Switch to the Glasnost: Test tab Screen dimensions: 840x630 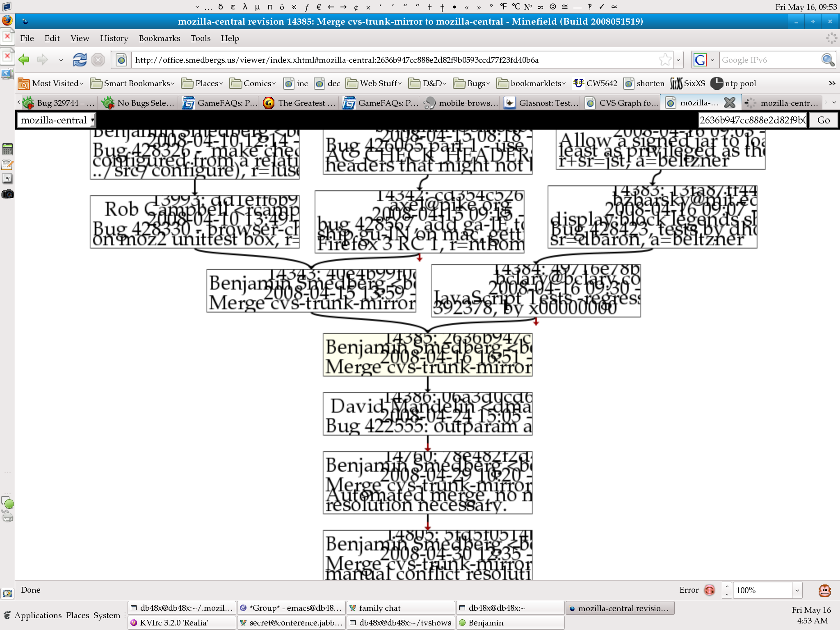pos(541,103)
